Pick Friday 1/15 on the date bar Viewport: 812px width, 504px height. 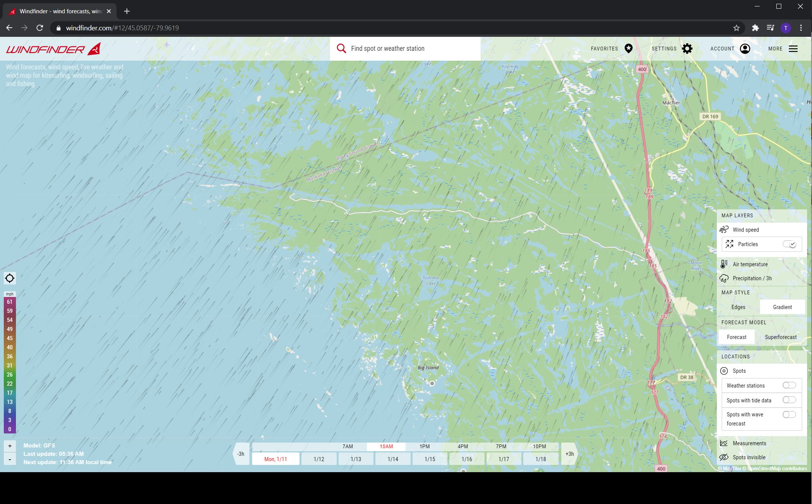tap(430, 458)
